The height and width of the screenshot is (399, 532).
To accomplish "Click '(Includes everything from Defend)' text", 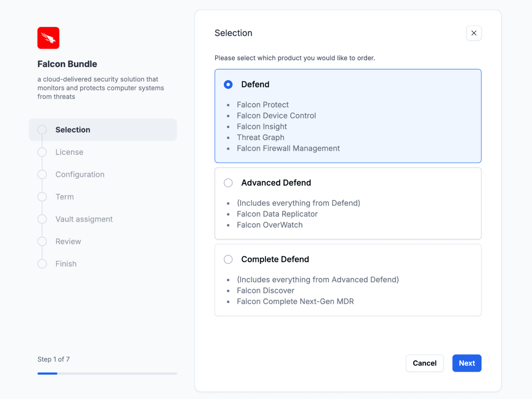I will (x=298, y=203).
